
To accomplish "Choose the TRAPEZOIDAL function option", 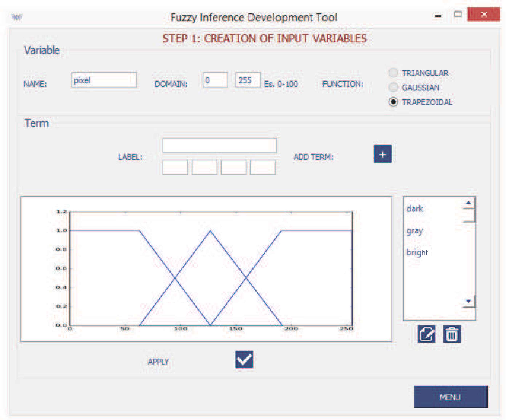I will pos(393,102).
